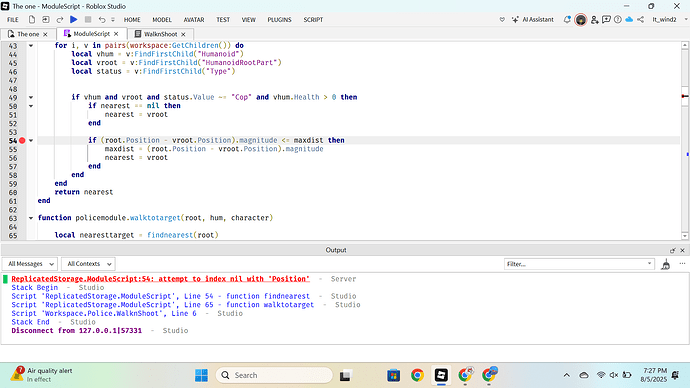This screenshot has width=690, height=388.
Task: Click the Undo arrow icon
Action: click(102, 20)
